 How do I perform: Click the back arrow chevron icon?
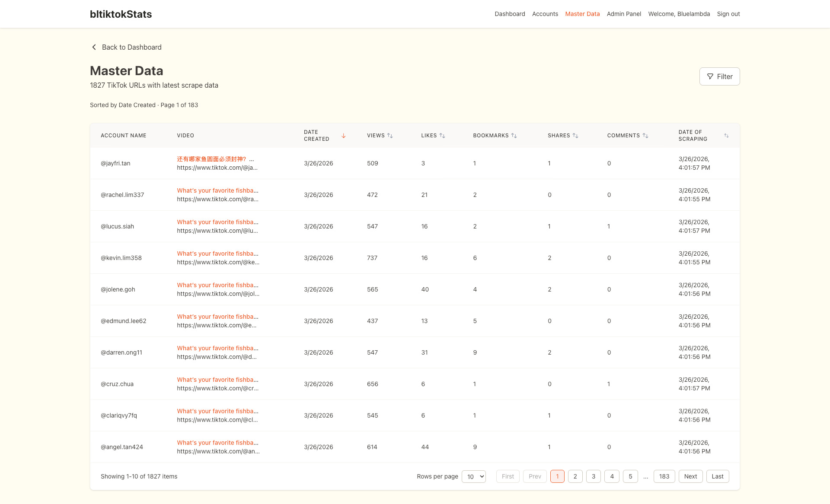[94, 47]
